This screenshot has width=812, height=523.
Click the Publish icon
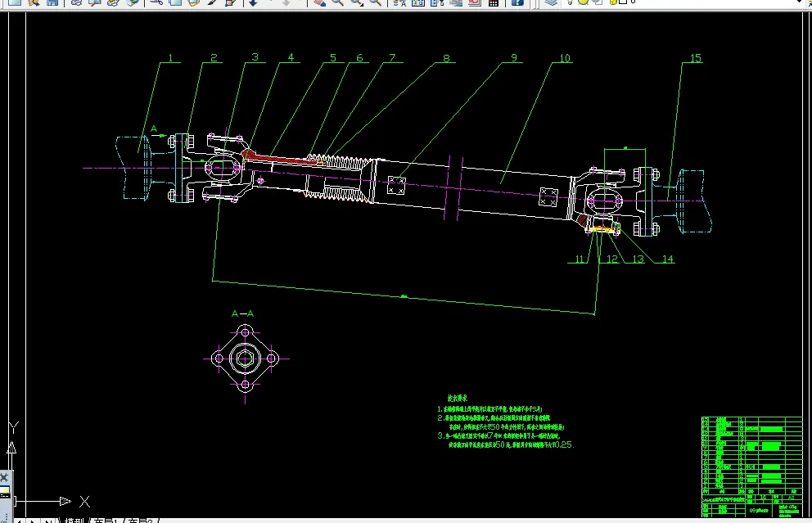114,2
